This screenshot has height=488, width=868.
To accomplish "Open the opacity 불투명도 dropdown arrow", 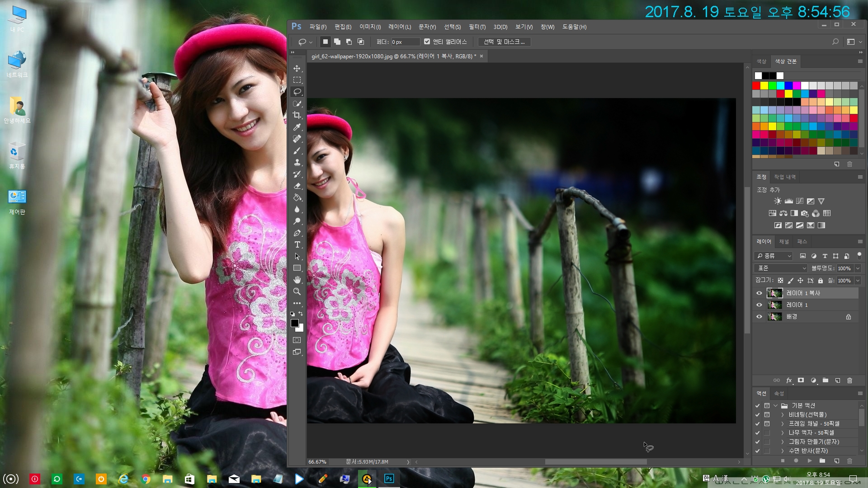I will click(x=857, y=268).
